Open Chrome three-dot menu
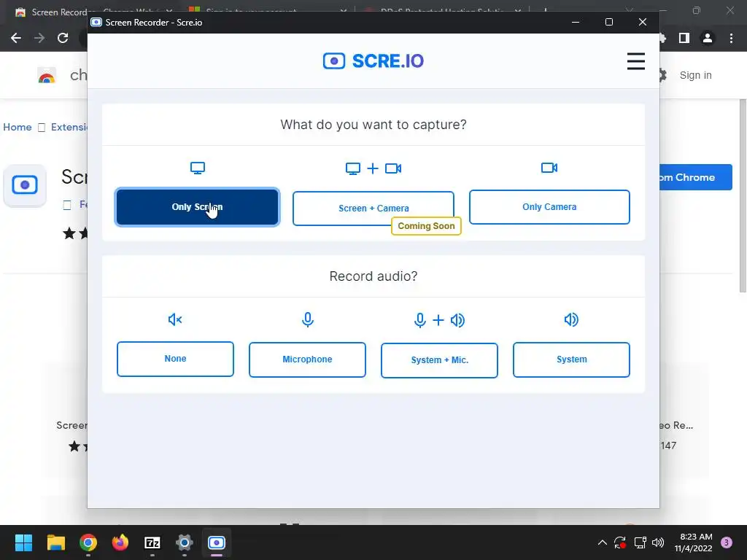This screenshot has height=560, width=747. (x=731, y=38)
